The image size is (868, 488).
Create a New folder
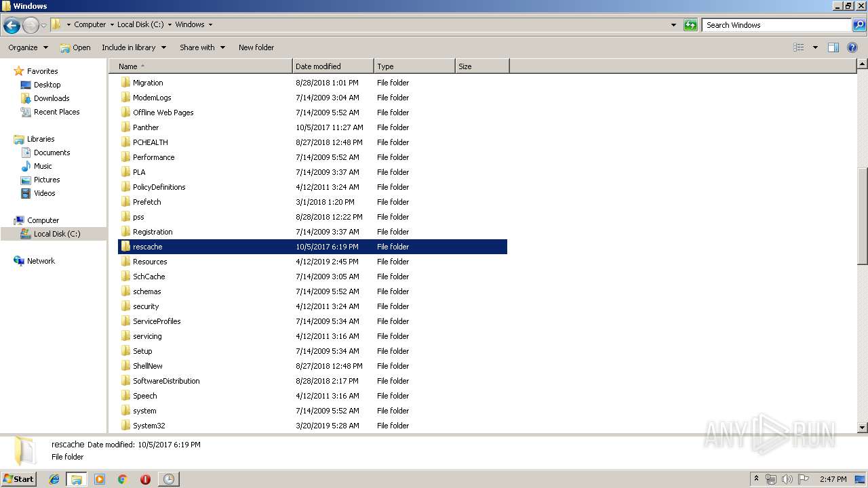(256, 47)
